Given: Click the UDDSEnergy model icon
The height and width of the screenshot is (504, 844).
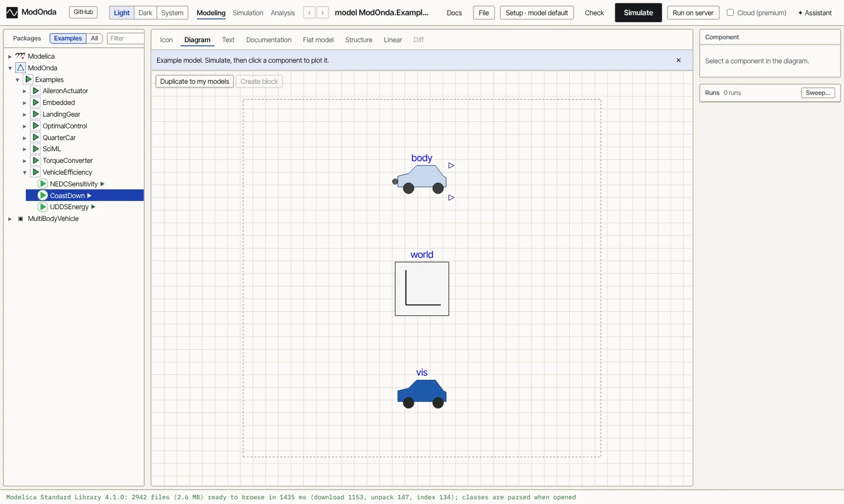Looking at the screenshot, I should [43, 207].
